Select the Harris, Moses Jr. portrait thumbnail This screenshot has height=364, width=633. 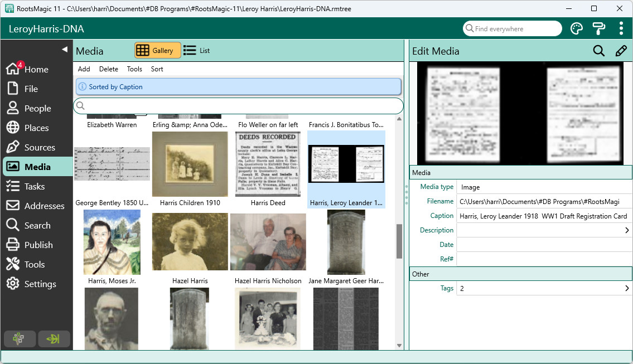click(x=112, y=242)
